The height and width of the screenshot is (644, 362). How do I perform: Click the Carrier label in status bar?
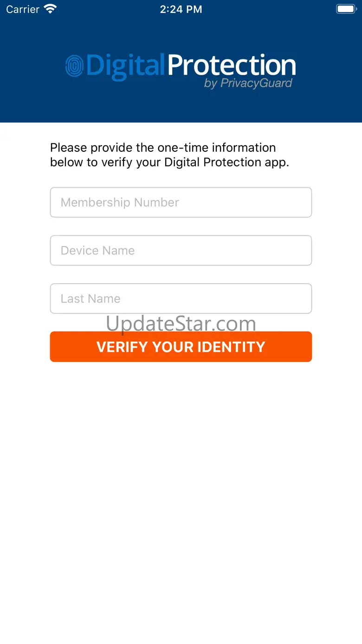click(x=23, y=9)
